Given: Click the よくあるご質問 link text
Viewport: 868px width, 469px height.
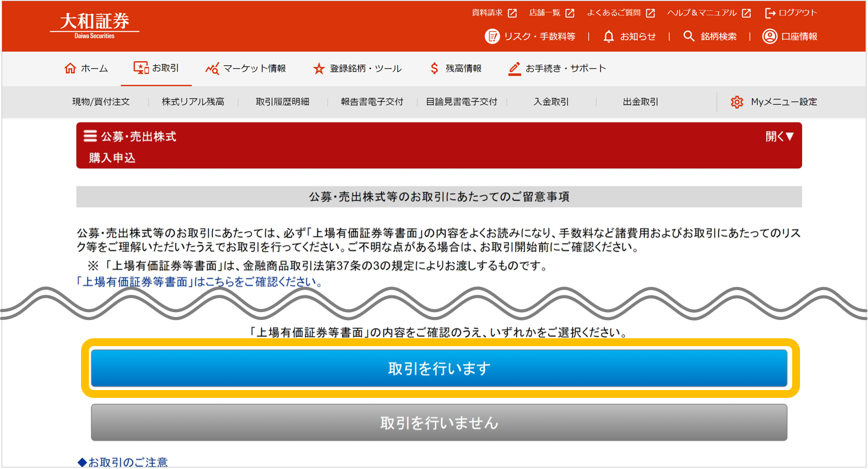Looking at the screenshot, I should pos(613,13).
